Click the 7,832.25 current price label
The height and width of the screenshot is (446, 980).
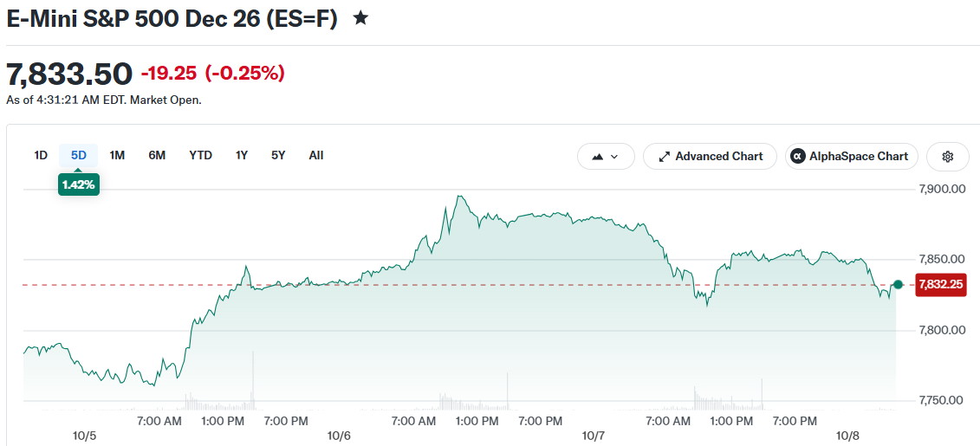click(941, 285)
